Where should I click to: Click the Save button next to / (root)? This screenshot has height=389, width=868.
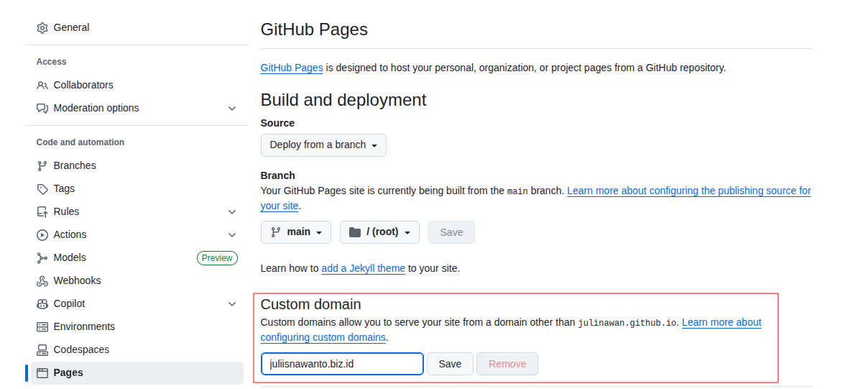[451, 232]
